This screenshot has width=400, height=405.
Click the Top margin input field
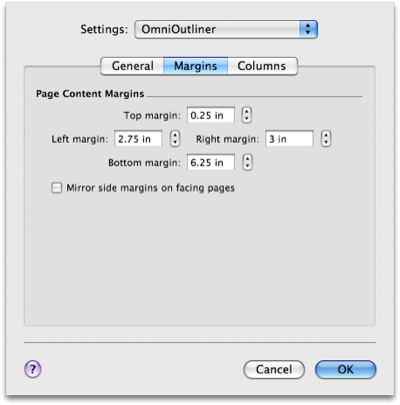[x=211, y=115]
